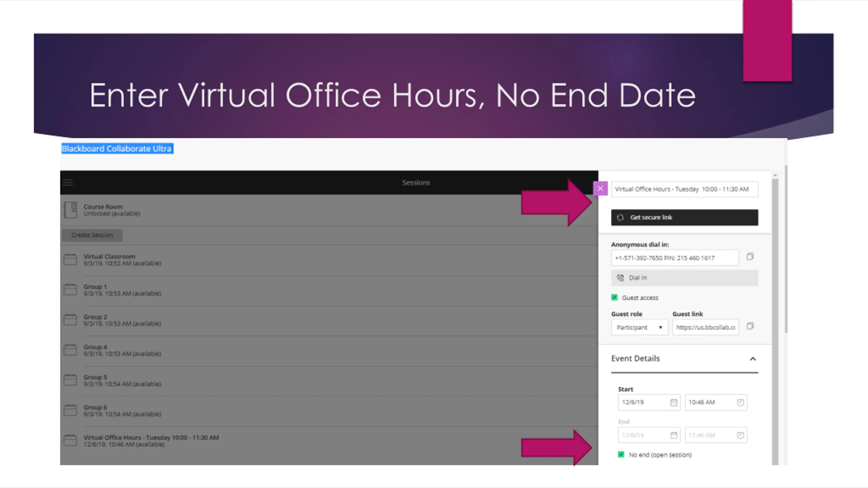The width and height of the screenshot is (868, 488).
Task: Click the scroll up arrow of panel
Action: (775, 175)
